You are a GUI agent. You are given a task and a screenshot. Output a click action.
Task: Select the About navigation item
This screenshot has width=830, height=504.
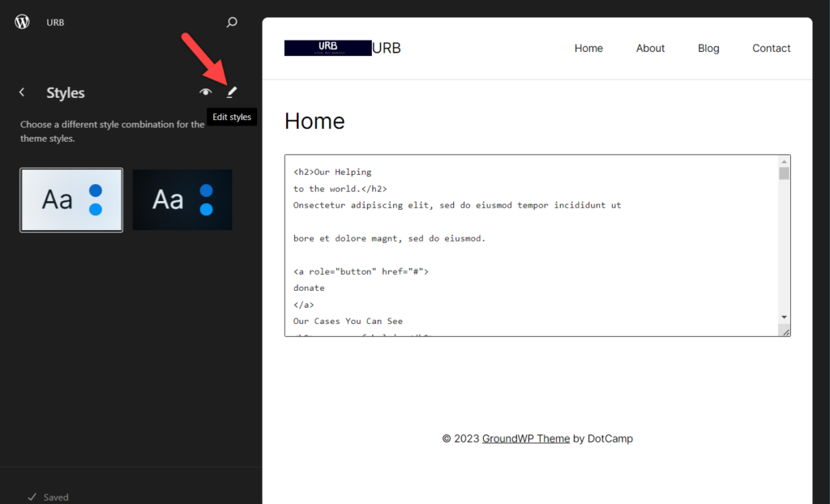click(x=650, y=48)
